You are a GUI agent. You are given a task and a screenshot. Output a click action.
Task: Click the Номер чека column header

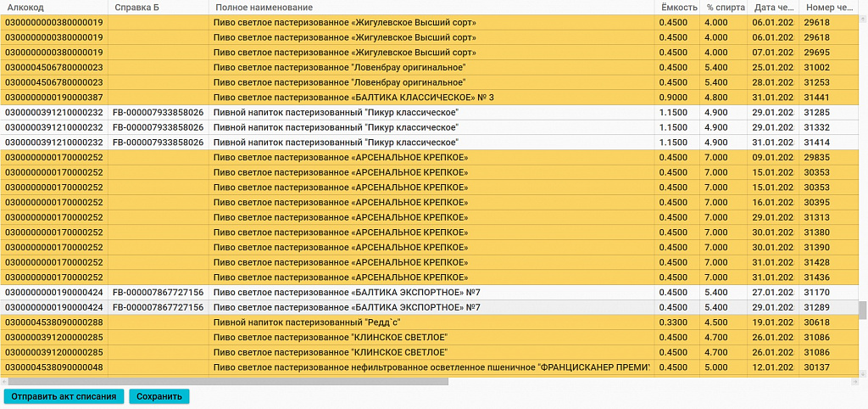[829, 7]
